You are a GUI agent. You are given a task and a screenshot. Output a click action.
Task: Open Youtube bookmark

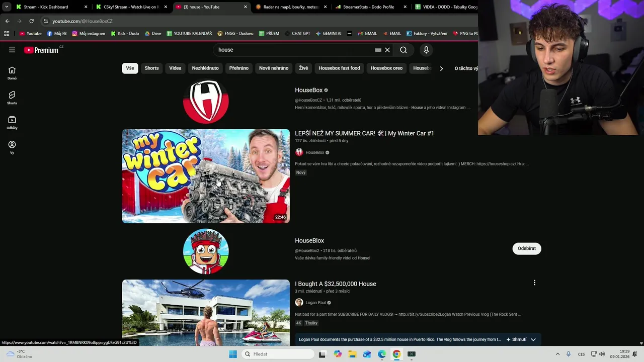[x=30, y=33]
